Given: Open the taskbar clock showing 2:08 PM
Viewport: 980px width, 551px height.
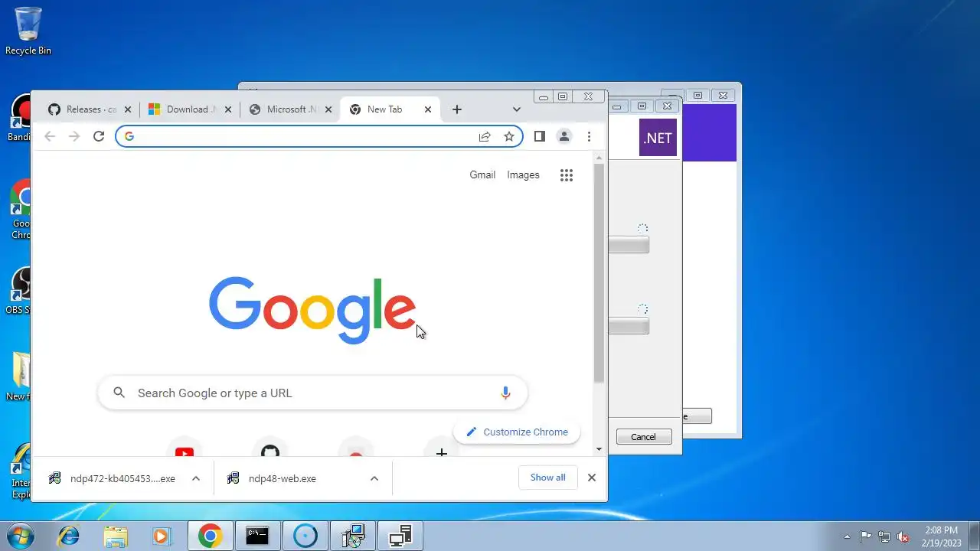Looking at the screenshot, I should click(x=941, y=536).
